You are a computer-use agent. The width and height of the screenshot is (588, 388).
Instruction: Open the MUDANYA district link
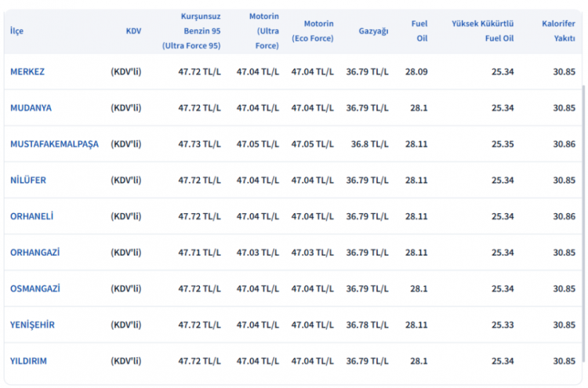[31, 107]
